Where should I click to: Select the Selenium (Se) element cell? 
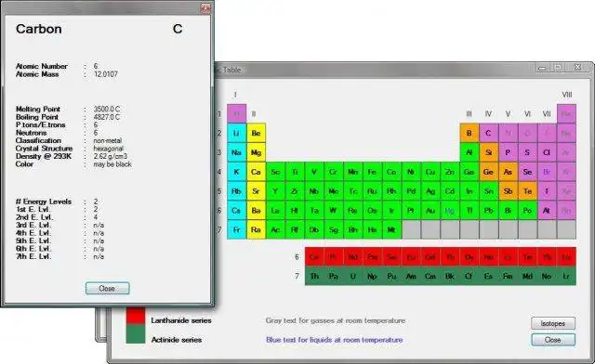(527, 172)
